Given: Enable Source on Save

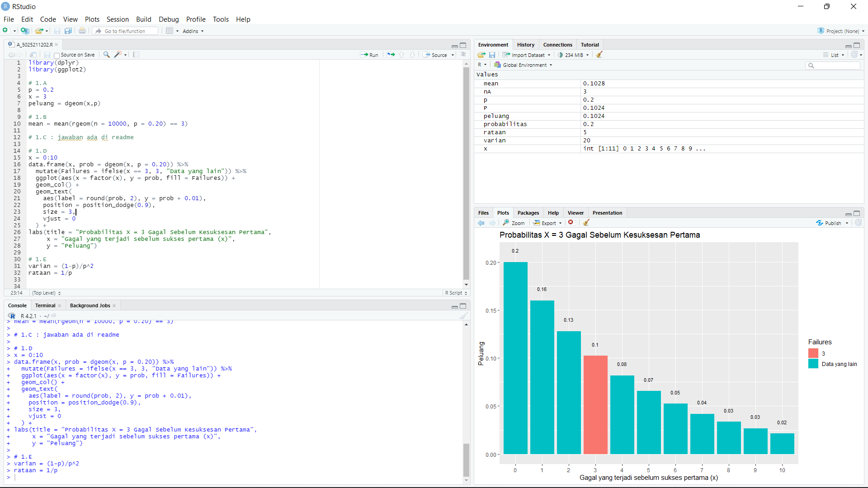Looking at the screenshot, I should point(56,55).
